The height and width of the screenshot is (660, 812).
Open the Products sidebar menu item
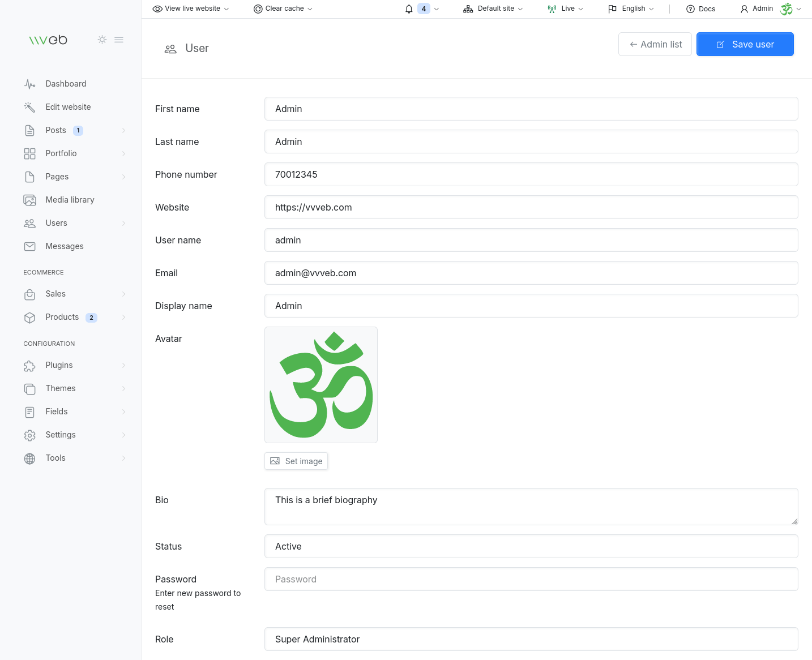tap(62, 317)
